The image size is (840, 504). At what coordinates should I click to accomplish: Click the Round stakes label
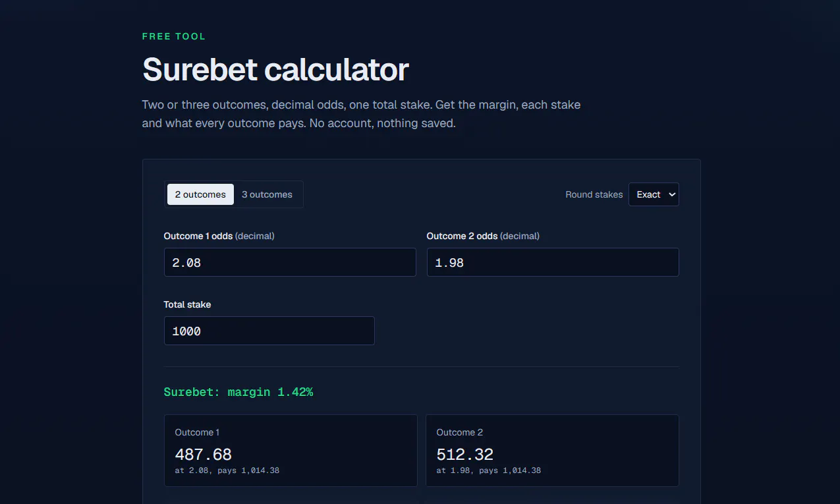pyautogui.click(x=594, y=194)
